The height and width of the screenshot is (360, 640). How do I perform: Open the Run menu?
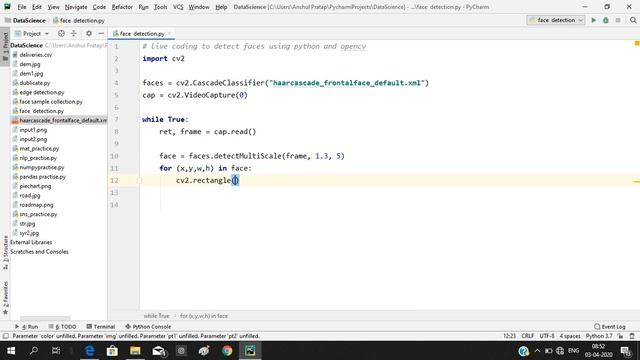coord(143,7)
